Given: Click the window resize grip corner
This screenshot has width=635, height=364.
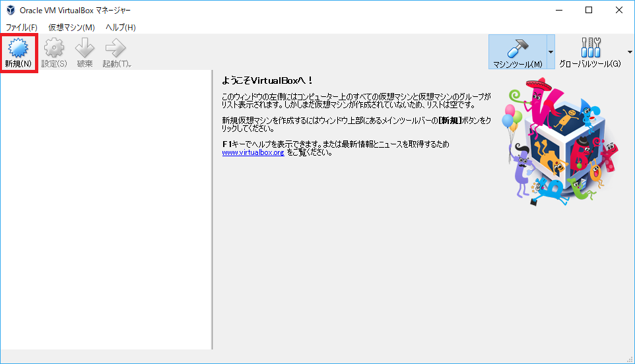Looking at the screenshot, I should click(x=630, y=359).
